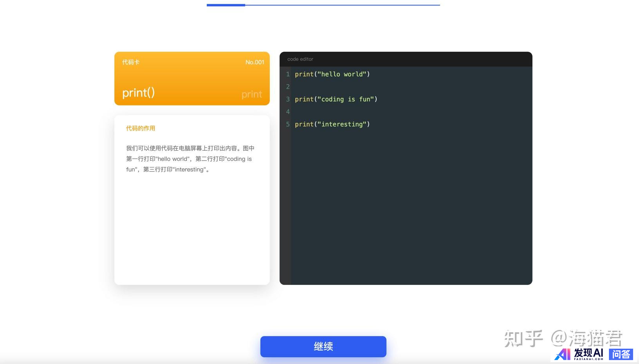Click the description paragraph about printing content
Screen dimensions: 639x364
(x=190, y=159)
